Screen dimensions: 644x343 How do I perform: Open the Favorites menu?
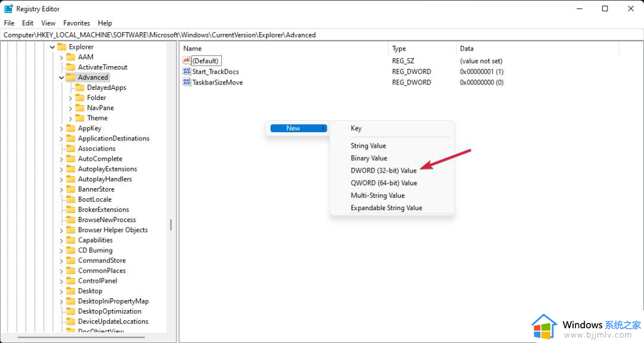click(x=76, y=23)
